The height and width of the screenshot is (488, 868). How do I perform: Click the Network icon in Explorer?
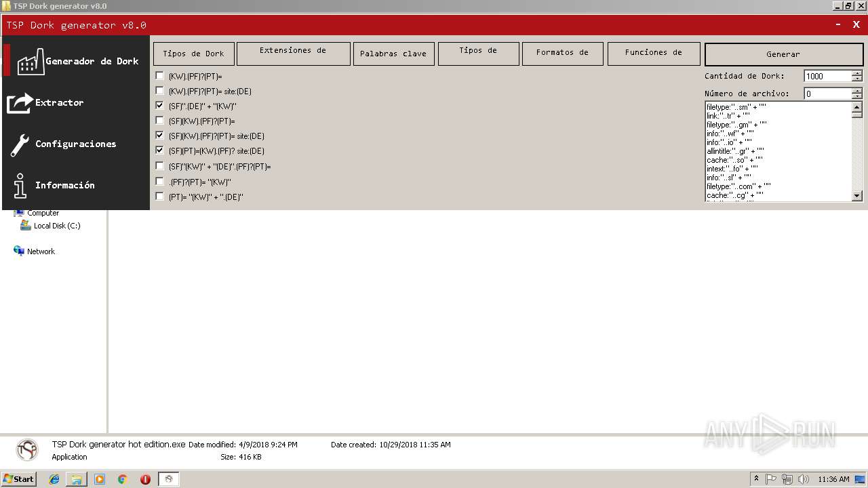[x=19, y=251]
